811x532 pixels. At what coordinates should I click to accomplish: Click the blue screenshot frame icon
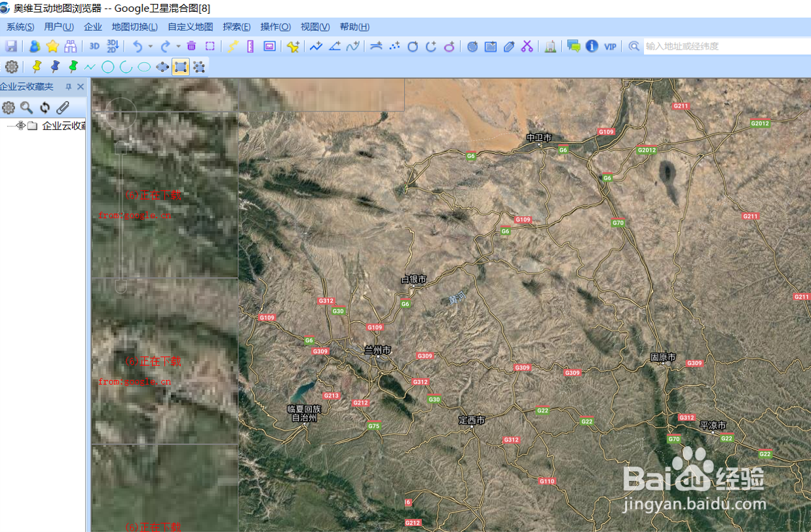tap(269, 47)
